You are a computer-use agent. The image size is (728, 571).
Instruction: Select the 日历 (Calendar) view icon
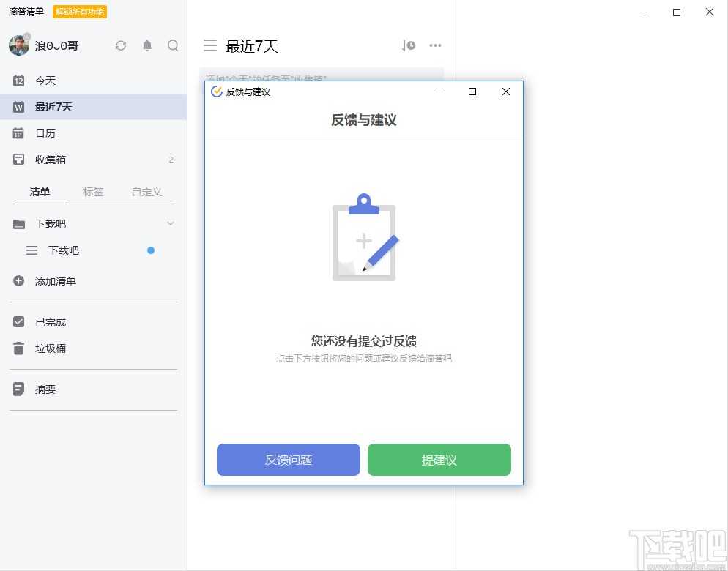[x=18, y=133]
